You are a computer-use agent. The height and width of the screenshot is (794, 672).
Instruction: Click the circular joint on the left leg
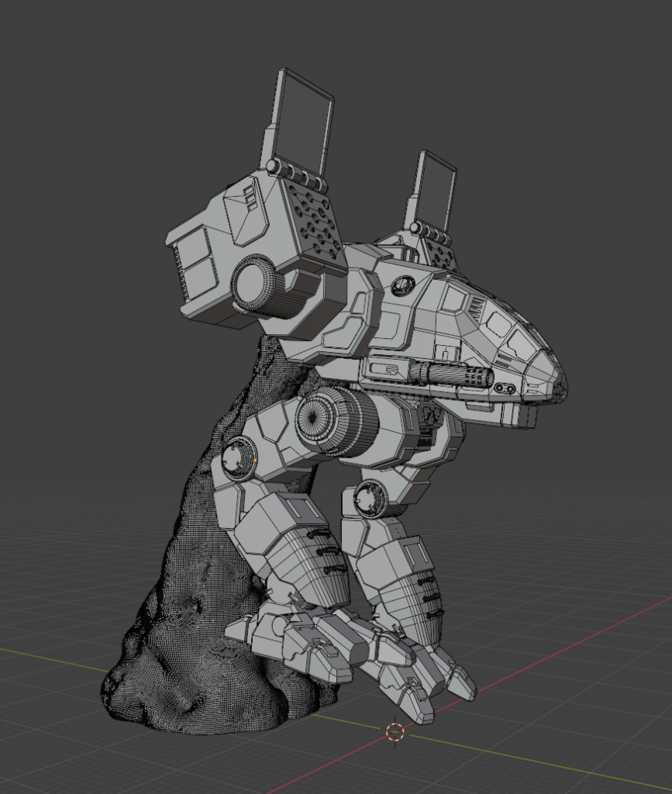pyautogui.click(x=238, y=457)
